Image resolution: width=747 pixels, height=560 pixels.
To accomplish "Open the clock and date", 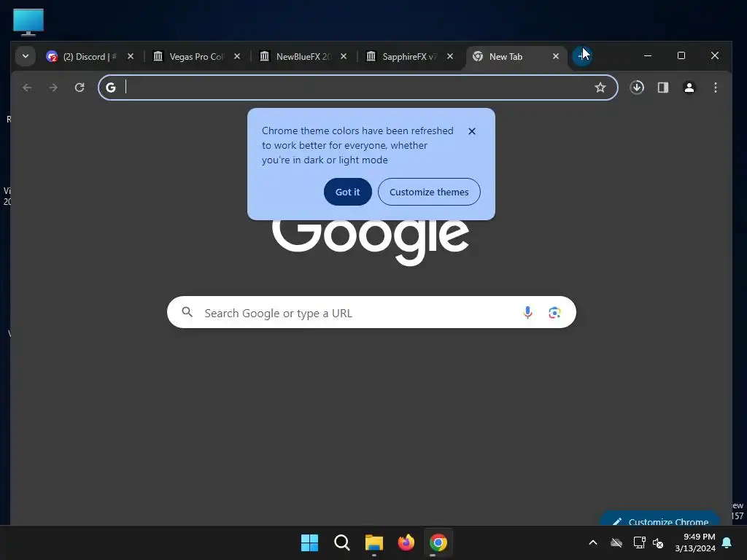I will pos(695,542).
